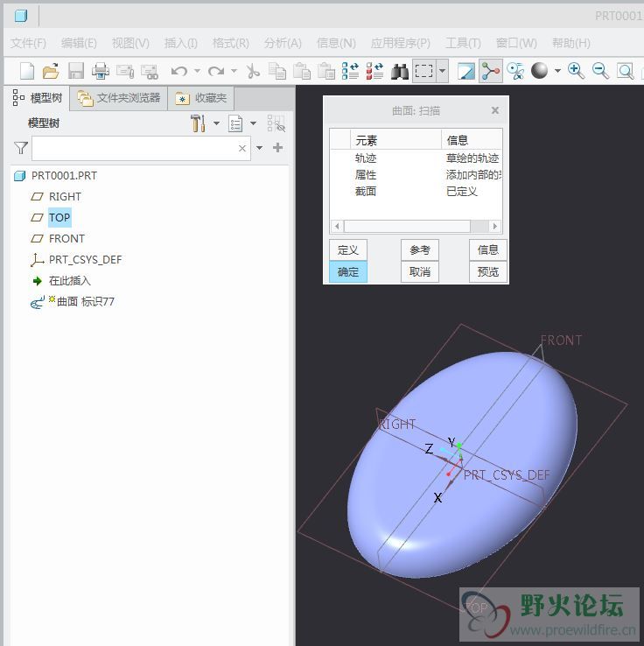
Task: Refit the model to screen icon
Action: (625, 71)
